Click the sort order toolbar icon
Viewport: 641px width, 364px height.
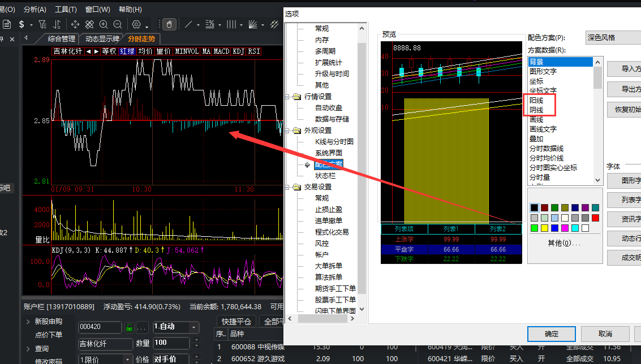[57, 24]
